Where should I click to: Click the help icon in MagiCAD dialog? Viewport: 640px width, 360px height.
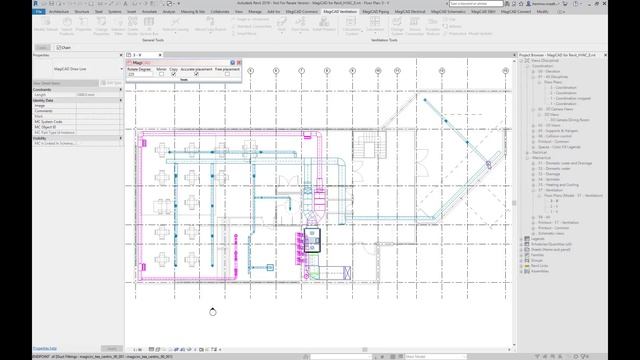click(232, 62)
